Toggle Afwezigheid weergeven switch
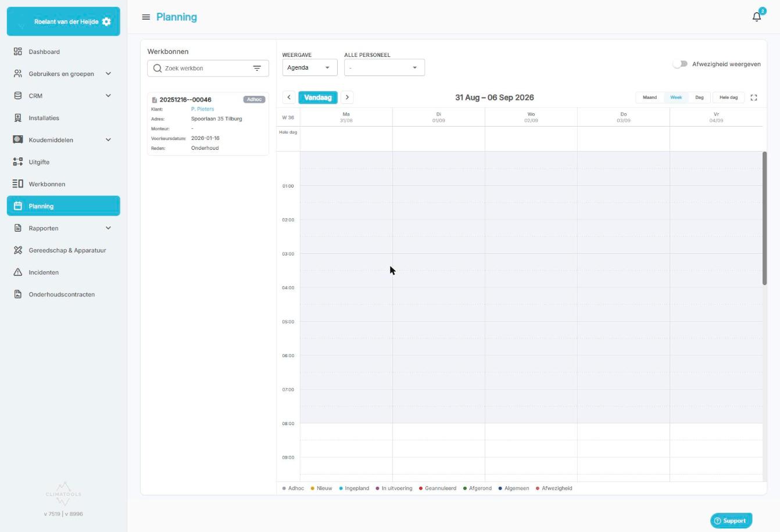This screenshot has width=780, height=532. coord(680,64)
